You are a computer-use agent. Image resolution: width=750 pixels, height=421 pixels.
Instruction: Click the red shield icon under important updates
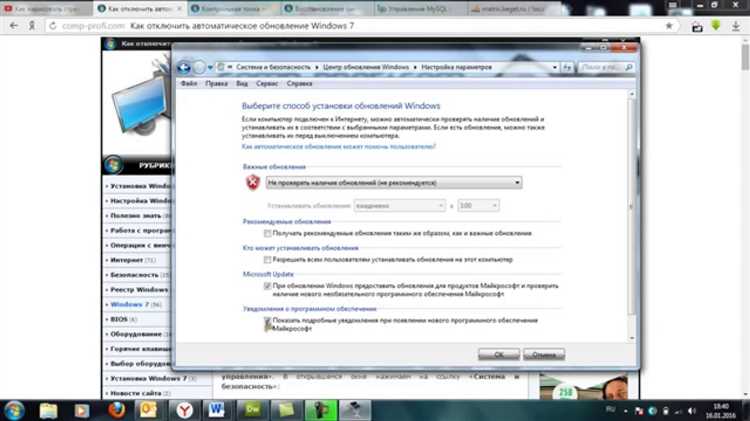tap(253, 182)
